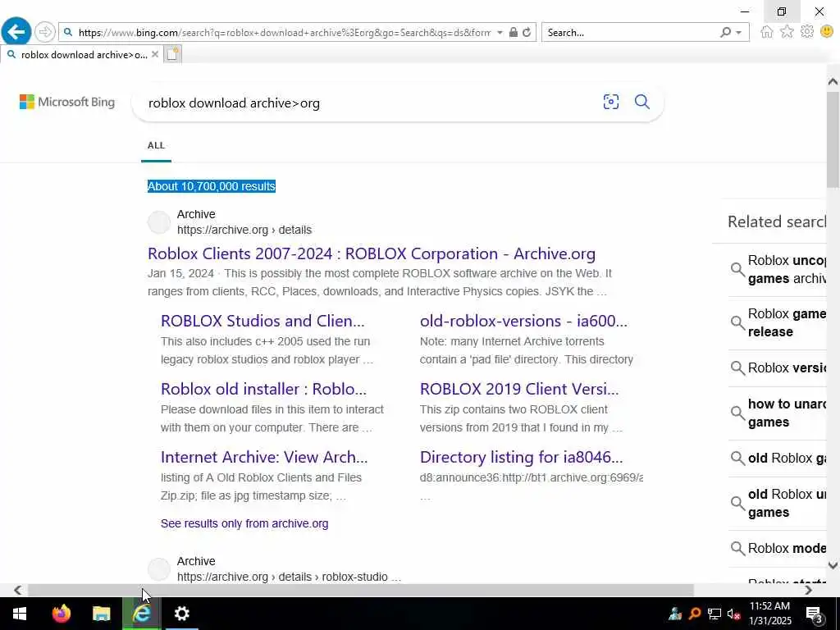Open the browser Tools gear icon
This screenshot has width=840, height=630.
tap(807, 32)
